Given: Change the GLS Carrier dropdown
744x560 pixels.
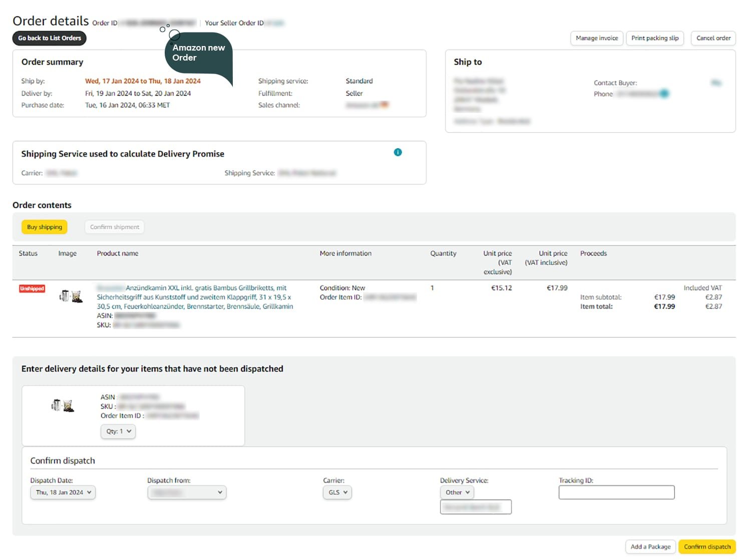Looking at the screenshot, I should [337, 492].
